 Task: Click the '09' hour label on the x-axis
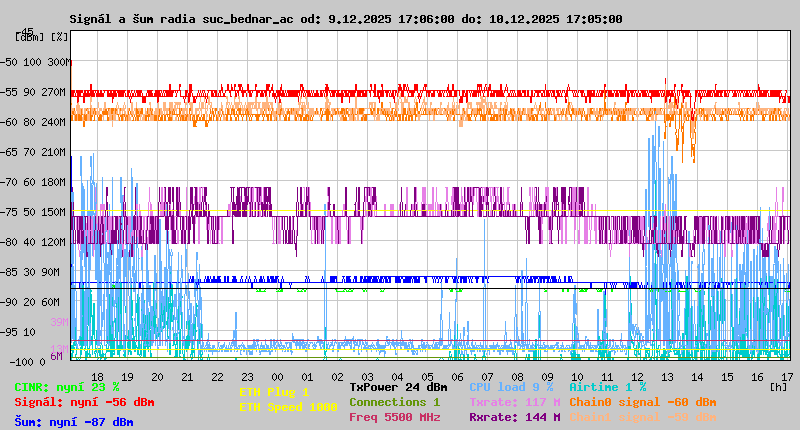547,377
